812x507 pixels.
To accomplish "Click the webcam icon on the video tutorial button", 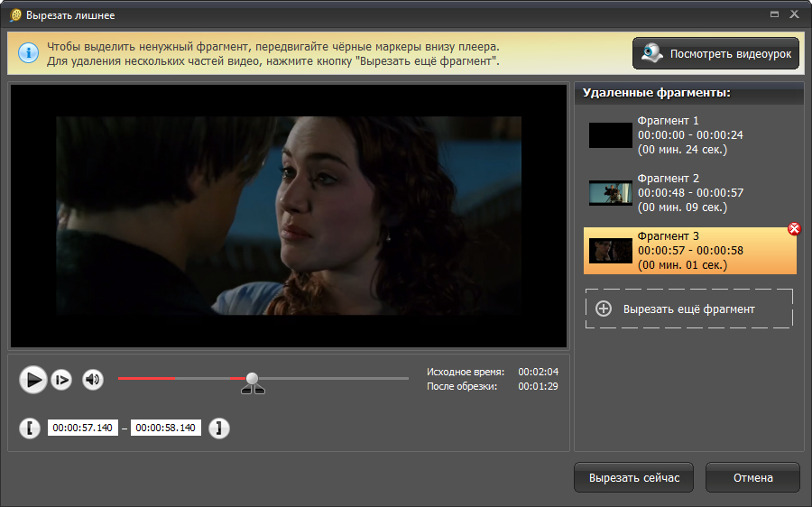I will 651,53.
